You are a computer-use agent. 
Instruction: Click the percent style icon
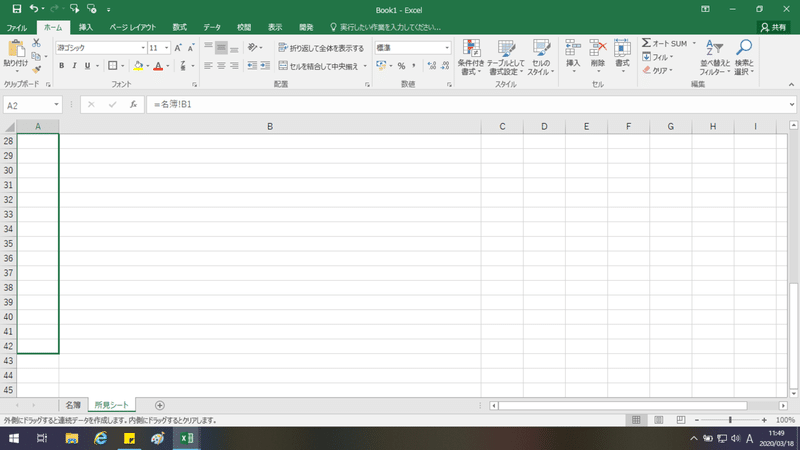point(402,66)
